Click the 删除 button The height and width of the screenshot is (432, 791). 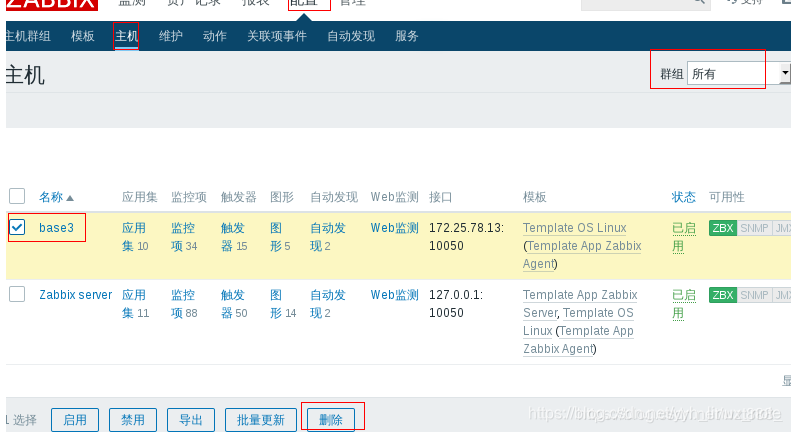click(330, 420)
